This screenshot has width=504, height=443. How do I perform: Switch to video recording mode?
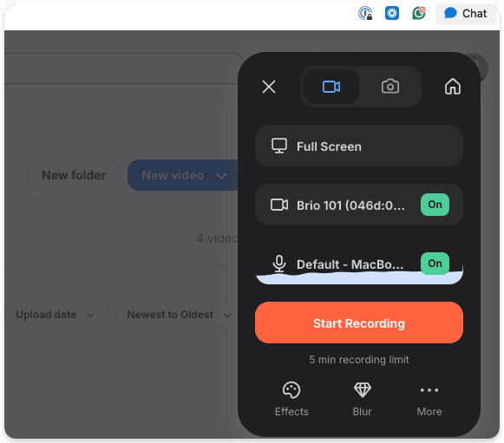(x=331, y=87)
